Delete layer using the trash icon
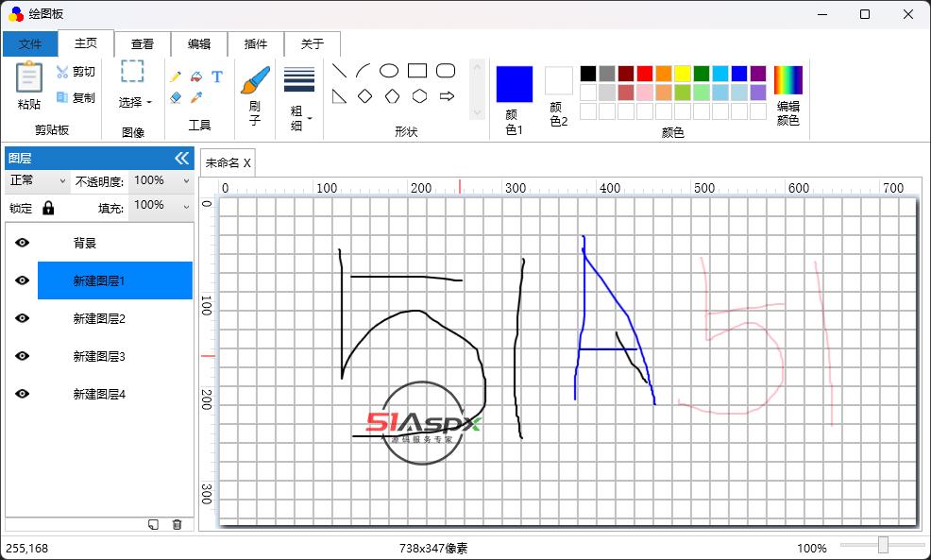The height and width of the screenshot is (560, 931). point(177,524)
